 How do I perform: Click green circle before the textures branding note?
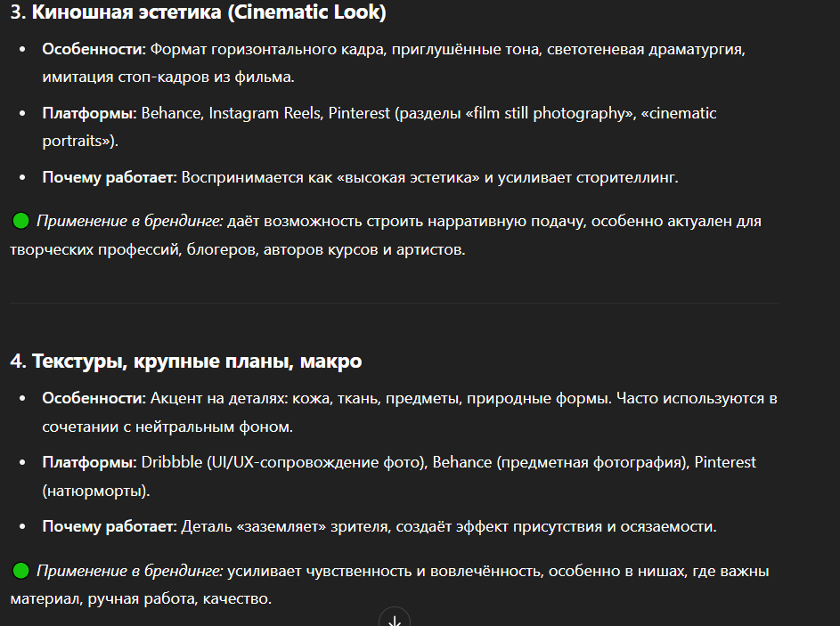tap(20, 570)
